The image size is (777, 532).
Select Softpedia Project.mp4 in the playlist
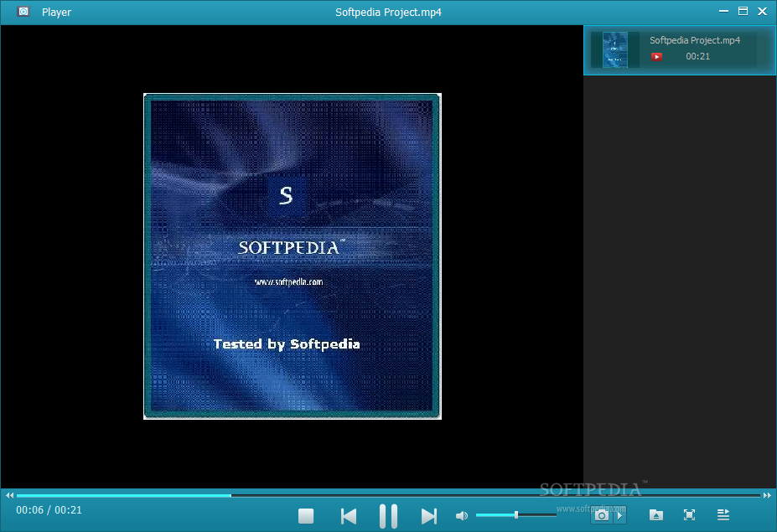680,50
